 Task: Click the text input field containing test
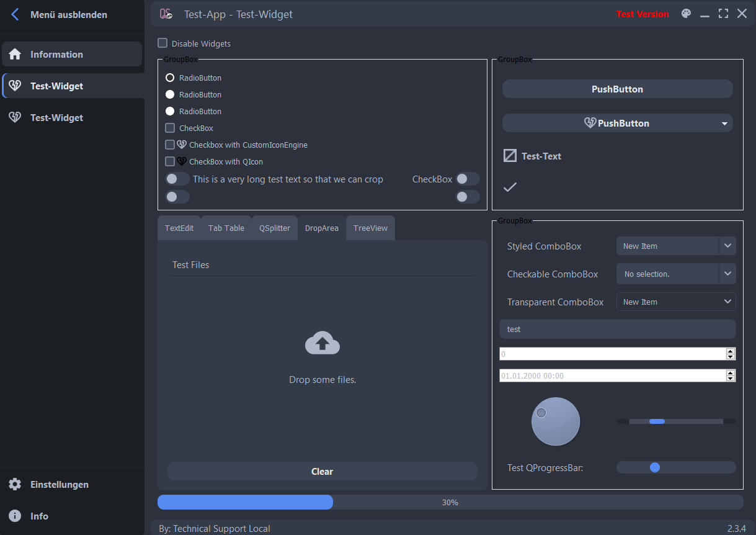[617, 329]
